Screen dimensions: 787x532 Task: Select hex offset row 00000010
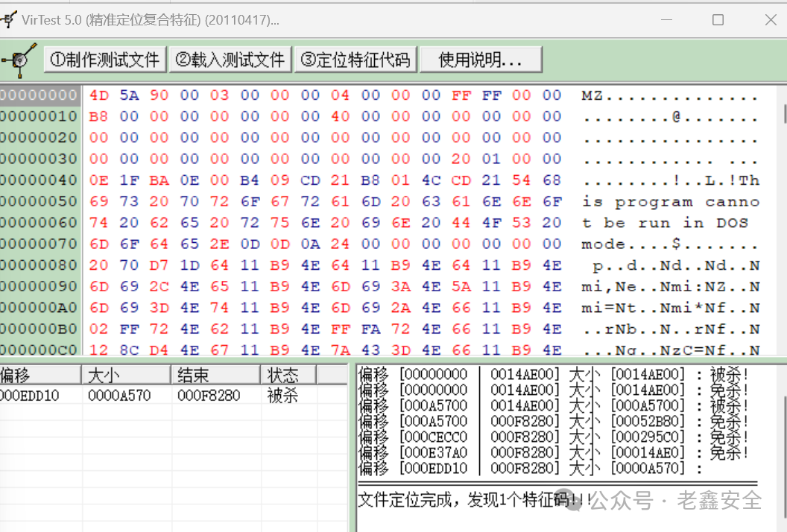click(x=39, y=116)
